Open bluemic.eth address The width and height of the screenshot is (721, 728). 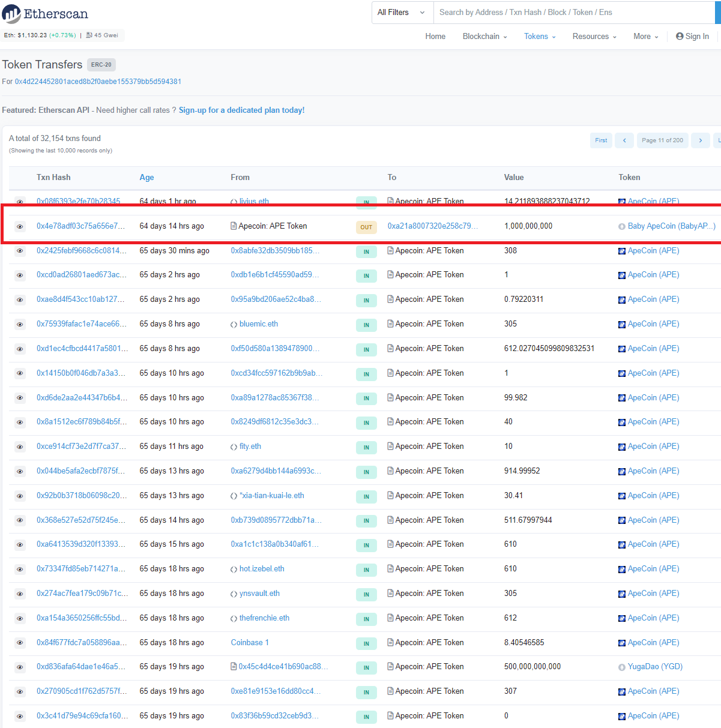259,324
